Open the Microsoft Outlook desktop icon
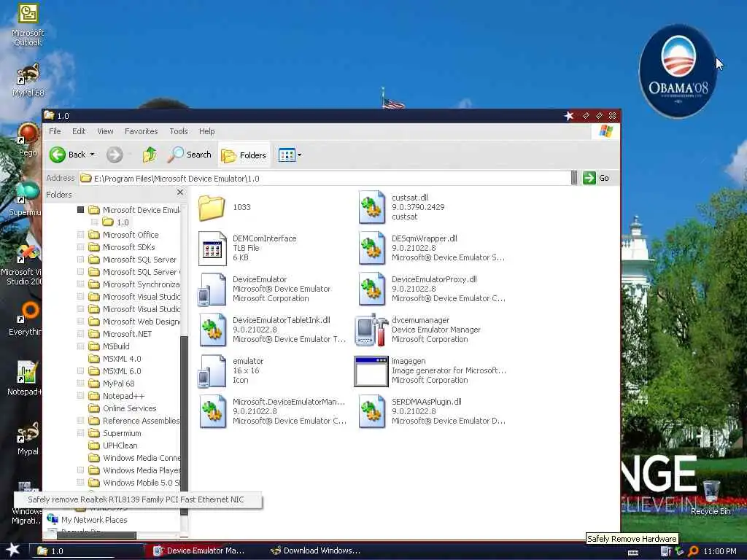 28,25
